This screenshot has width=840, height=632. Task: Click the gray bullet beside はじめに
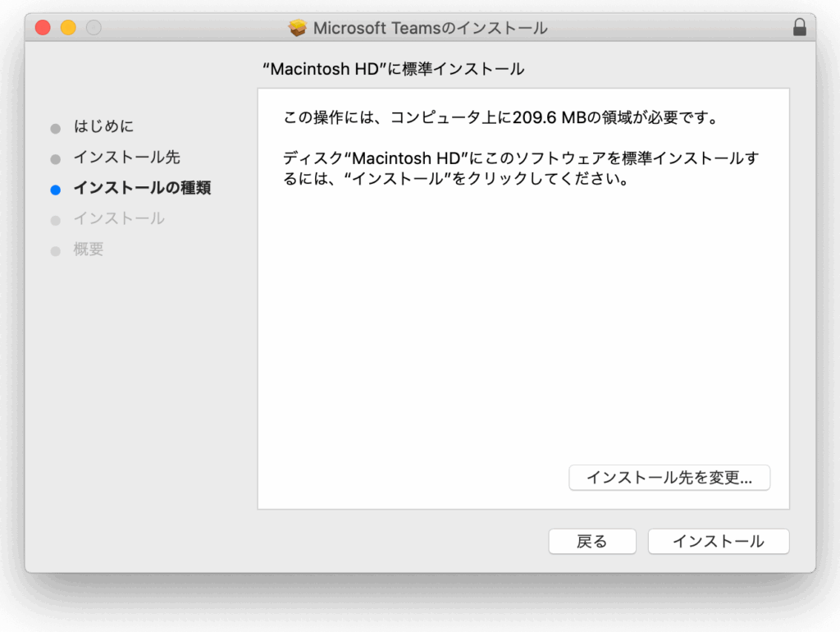(56, 128)
